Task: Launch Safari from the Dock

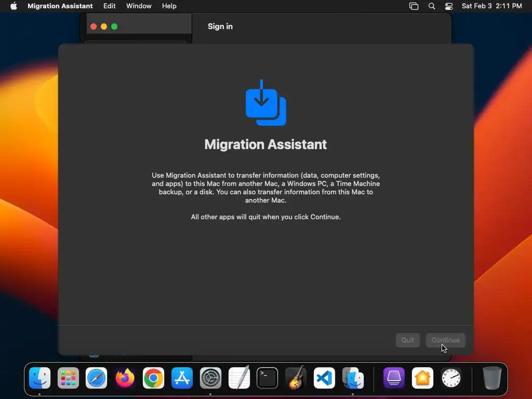Action: 96,378
